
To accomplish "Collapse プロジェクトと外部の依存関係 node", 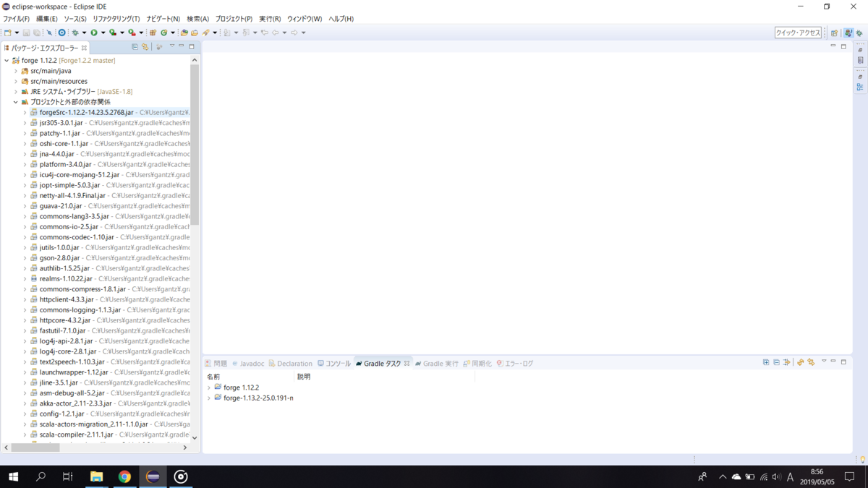I will click(x=14, y=102).
